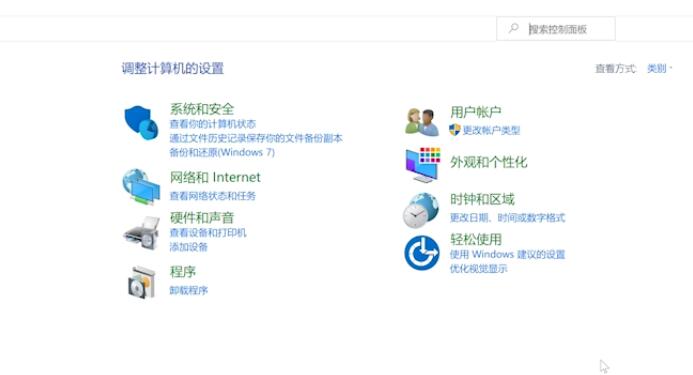Screen dimensions: 693x375
Task: Click 查看网络状态和任务 link
Action: 213,196
